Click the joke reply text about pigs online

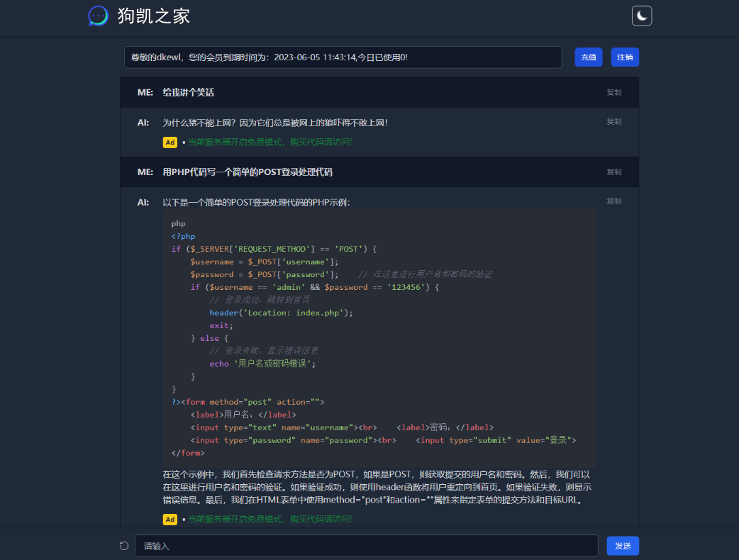point(275,123)
